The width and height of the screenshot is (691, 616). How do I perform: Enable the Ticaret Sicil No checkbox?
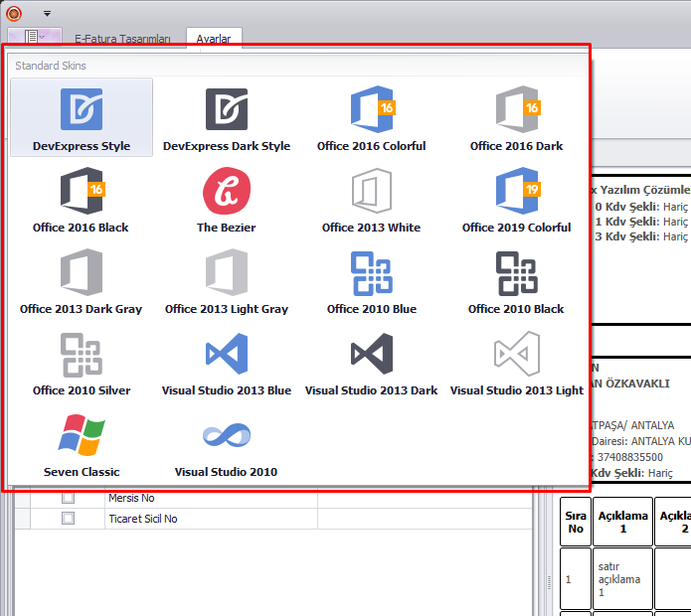pyautogui.click(x=68, y=519)
